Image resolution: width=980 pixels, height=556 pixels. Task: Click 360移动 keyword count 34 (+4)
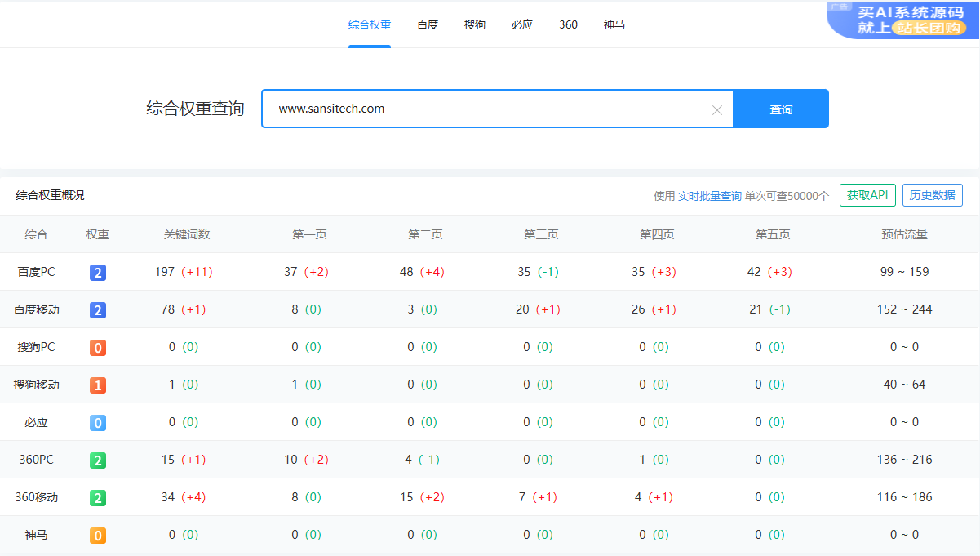[184, 497]
